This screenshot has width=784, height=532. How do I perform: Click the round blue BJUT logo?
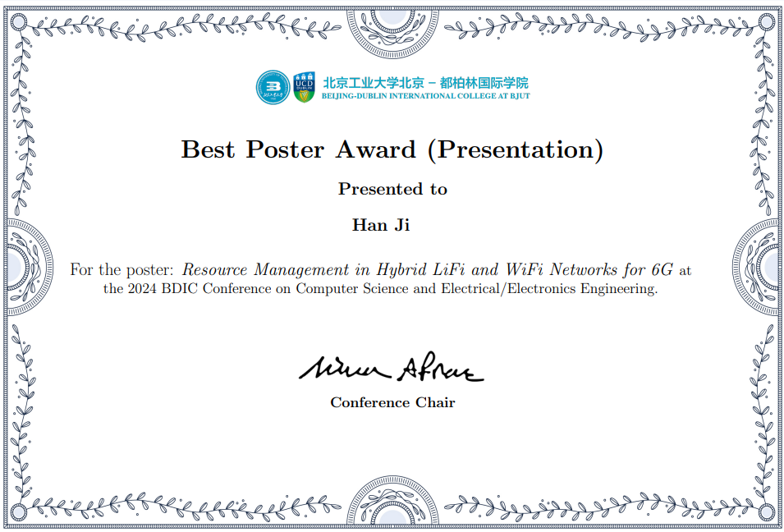point(273,88)
